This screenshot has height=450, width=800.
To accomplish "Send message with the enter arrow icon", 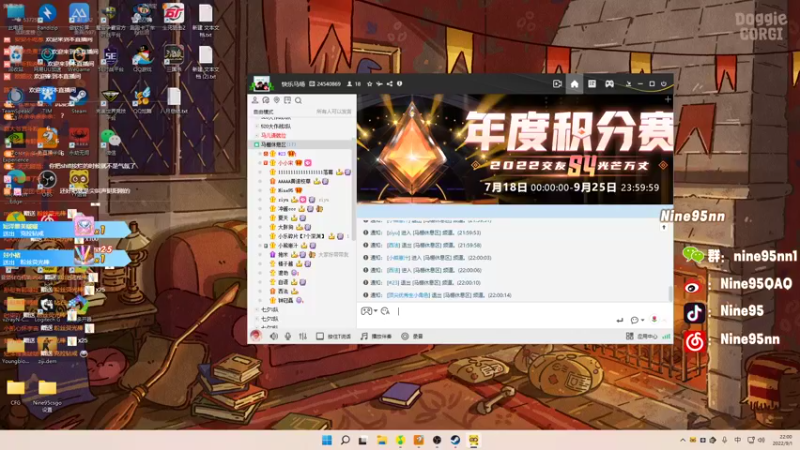I will pos(619,320).
